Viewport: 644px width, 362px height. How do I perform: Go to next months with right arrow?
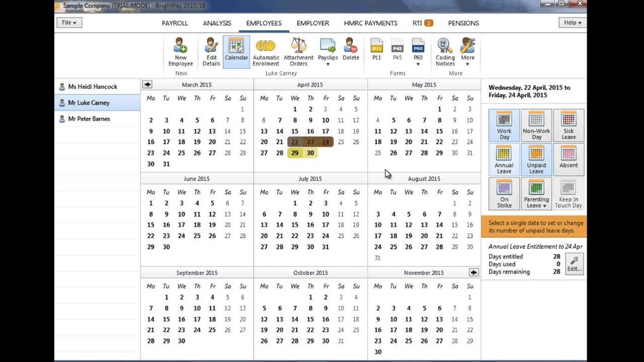tap(473, 272)
